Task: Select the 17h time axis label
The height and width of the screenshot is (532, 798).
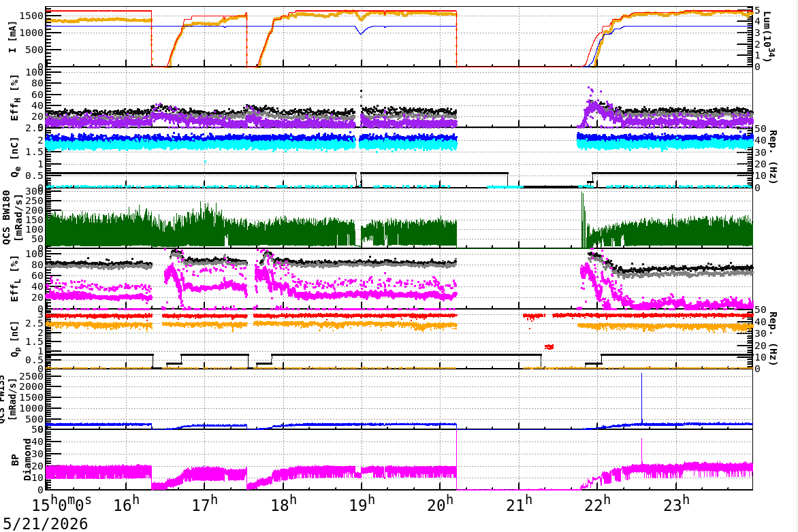Action: click(204, 503)
